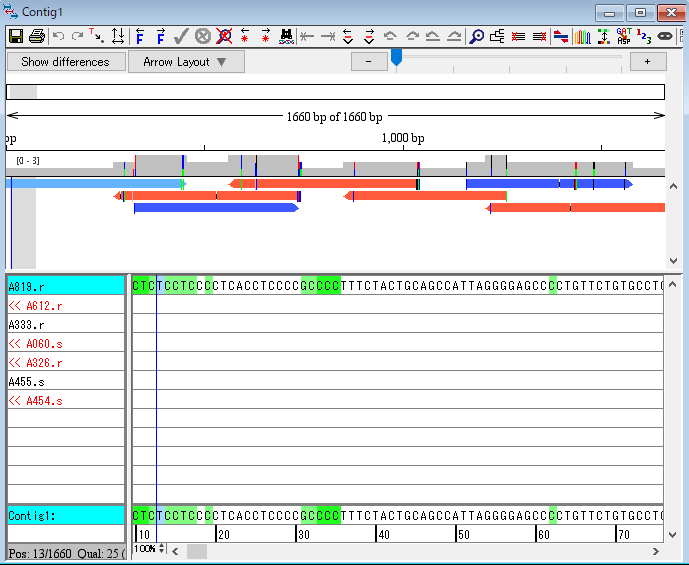Click the light blue A819.r arrow fragment
The height and width of the screenshot is (565, 689).
pyautogui.click(x=96, y=184)
